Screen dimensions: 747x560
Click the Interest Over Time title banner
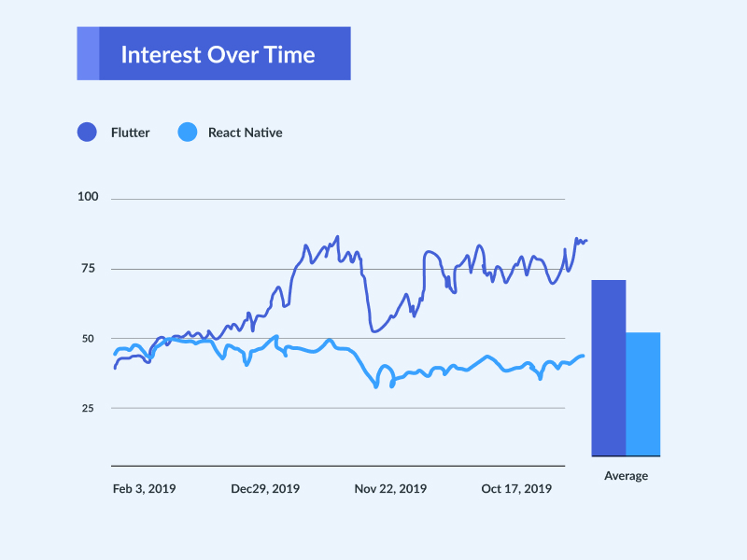[x=214, y=53]
